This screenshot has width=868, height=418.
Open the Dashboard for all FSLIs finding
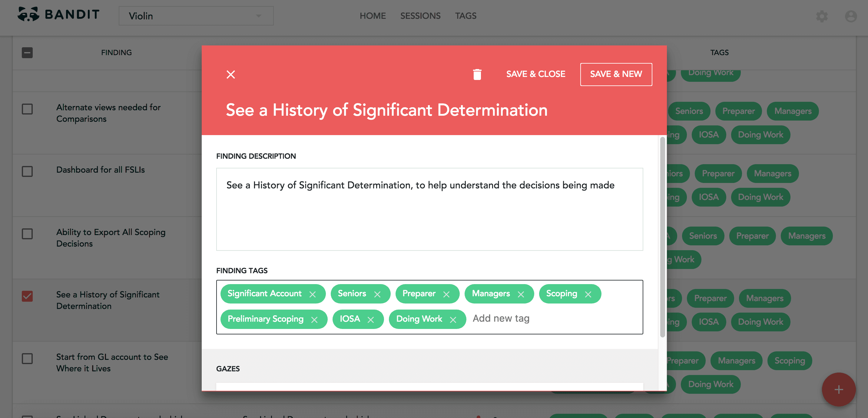pyautogui.click(x=101, y=170)
